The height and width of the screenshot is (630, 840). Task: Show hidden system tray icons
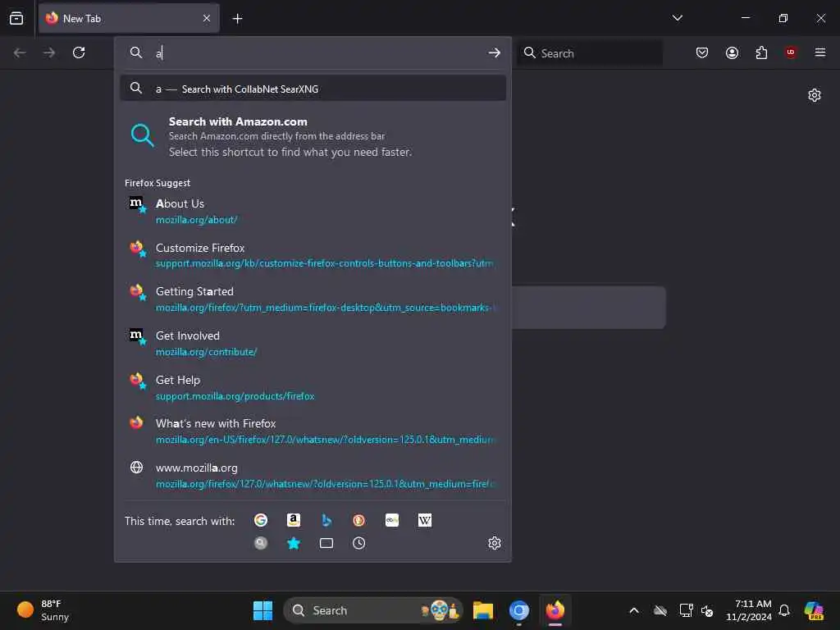[634, 610]
